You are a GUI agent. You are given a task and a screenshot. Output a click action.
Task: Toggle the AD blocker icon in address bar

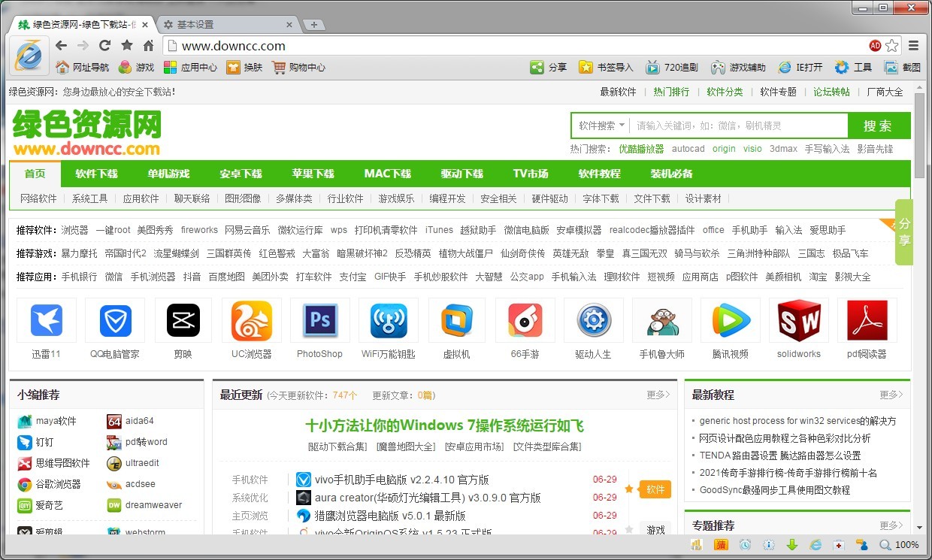[875, 46]
